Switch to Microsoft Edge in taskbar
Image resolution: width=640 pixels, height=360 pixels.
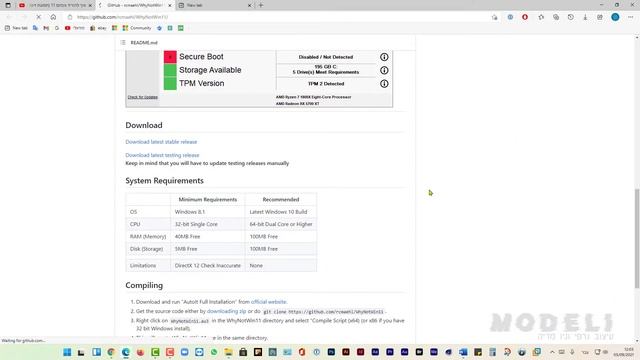pos(126,352)
